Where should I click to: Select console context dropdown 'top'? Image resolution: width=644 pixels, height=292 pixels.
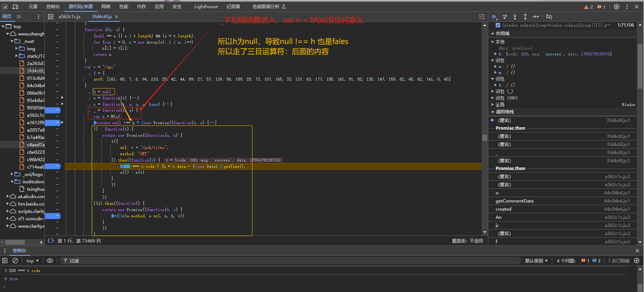33,261
